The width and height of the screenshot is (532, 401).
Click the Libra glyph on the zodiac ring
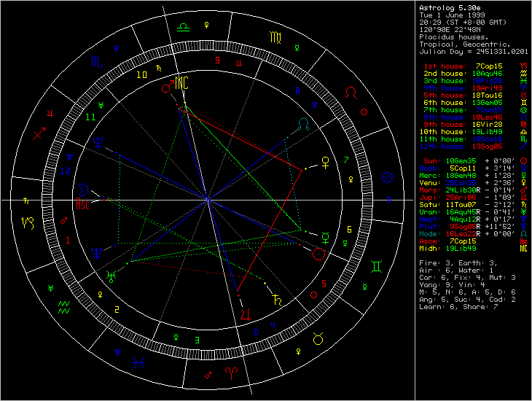click(x=184, y=25)
